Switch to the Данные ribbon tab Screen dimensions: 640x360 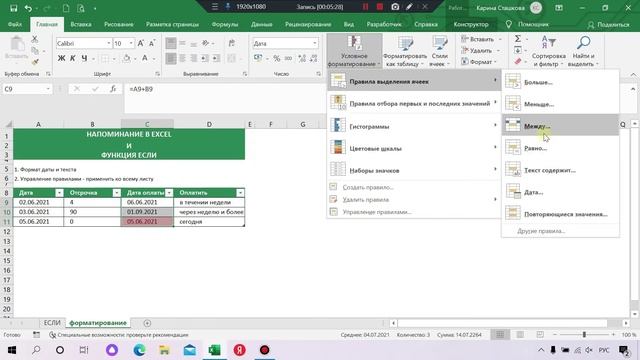pyautogui.click(x=262, y=24)
